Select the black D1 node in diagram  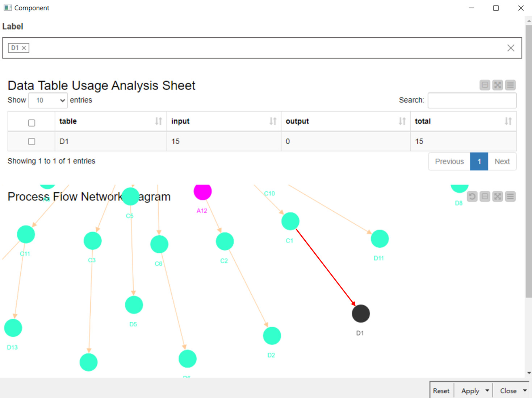361,314
